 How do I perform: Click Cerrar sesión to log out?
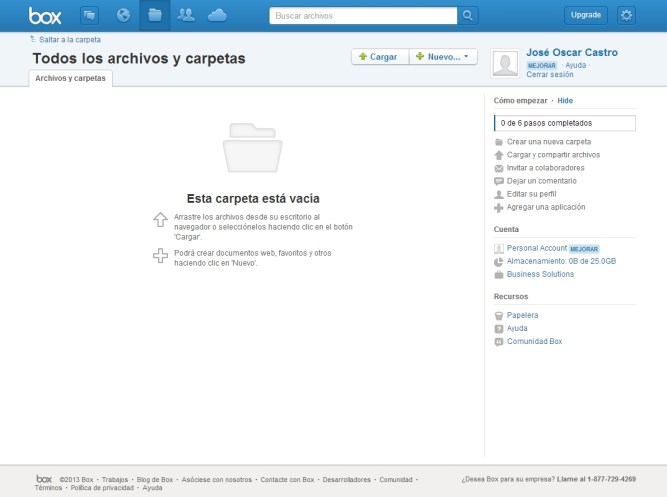click(550, 74)
